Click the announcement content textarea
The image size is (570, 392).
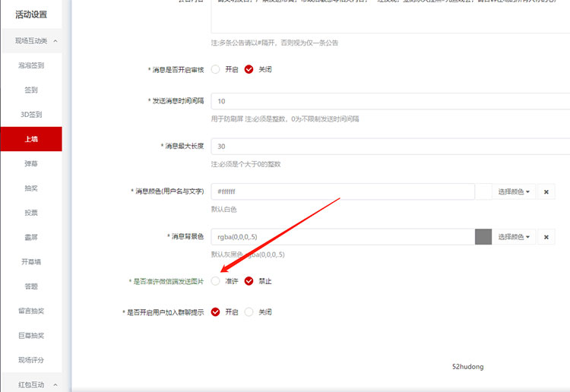(391, 17)
